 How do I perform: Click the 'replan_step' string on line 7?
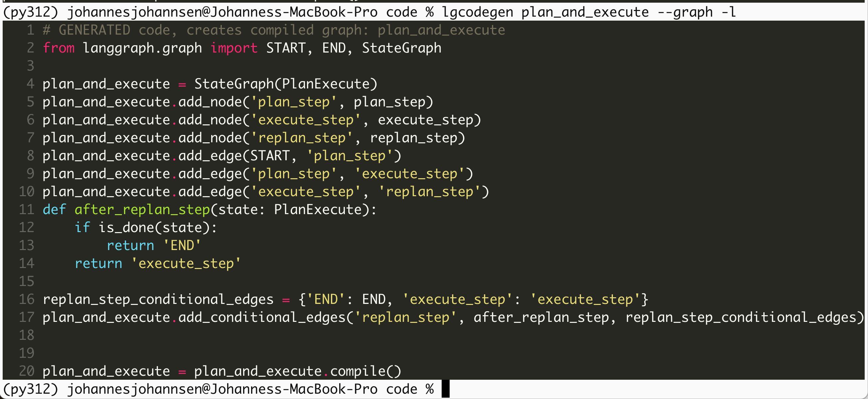[301, 138]
